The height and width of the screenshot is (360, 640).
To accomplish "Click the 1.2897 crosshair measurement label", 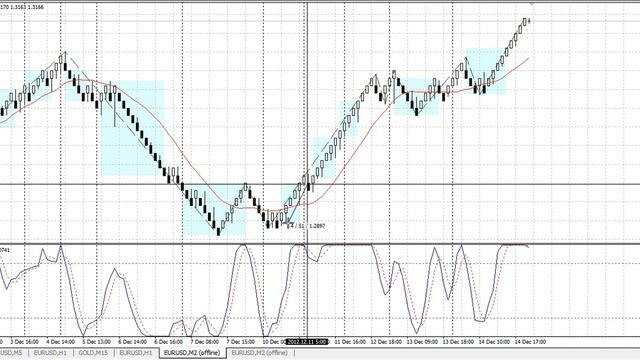I will [x=307, y=226].
